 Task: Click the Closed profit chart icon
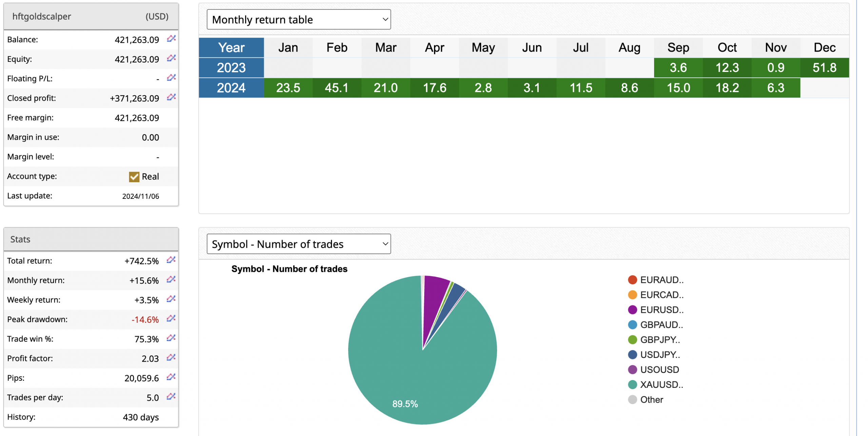click(171, 97)
